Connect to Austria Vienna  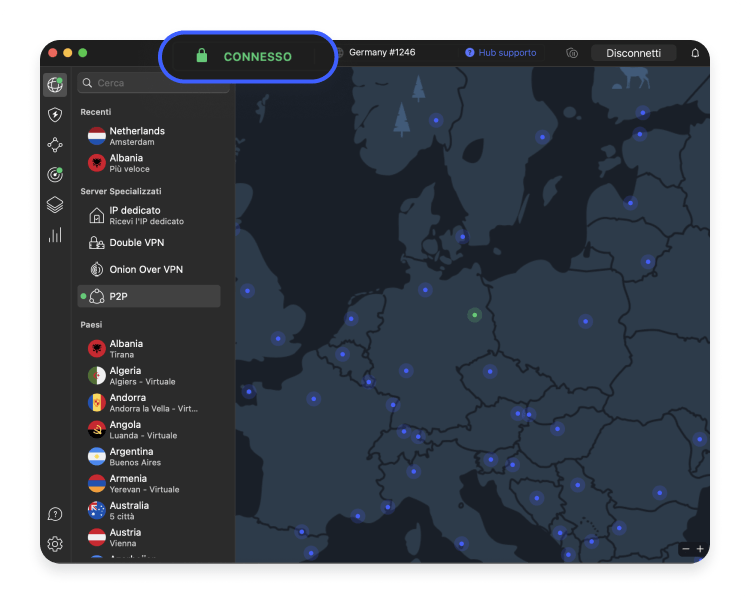pos(149,537)
